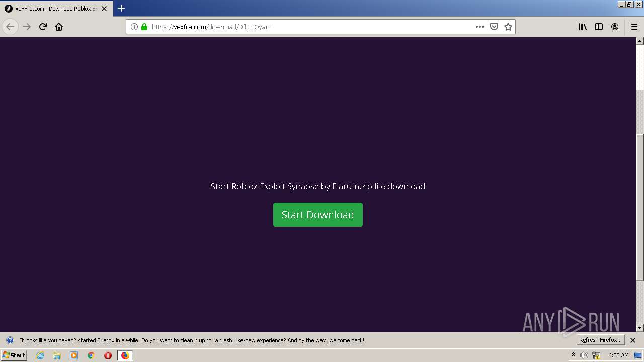Show site information icon in address bar
This screenshot has width=644, height=362.
point(134,27)
